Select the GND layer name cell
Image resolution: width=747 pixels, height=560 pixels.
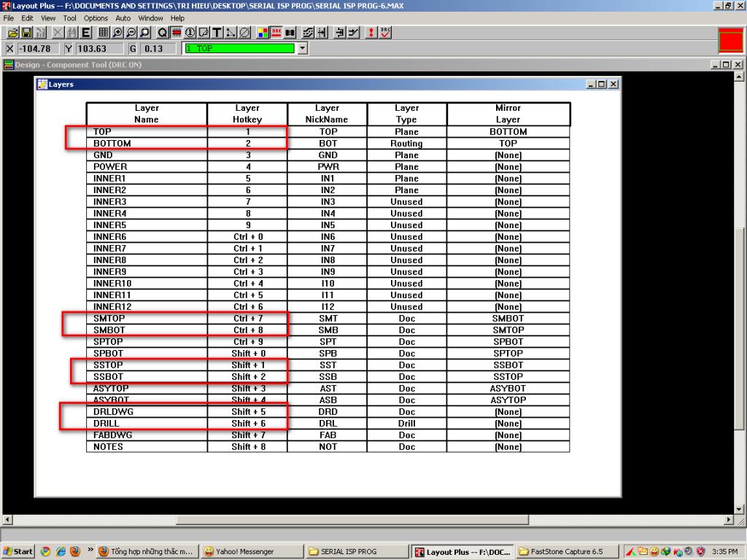click(x=147, y=155)
